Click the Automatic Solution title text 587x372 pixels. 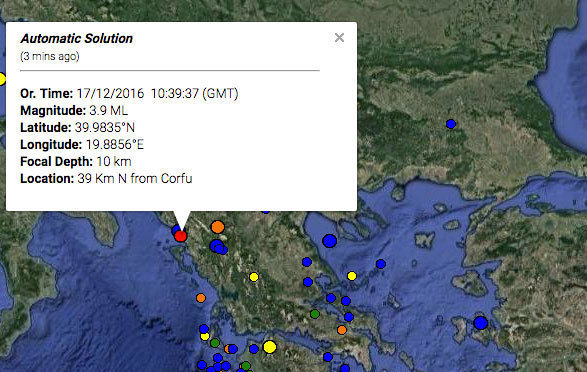[76, 39]
